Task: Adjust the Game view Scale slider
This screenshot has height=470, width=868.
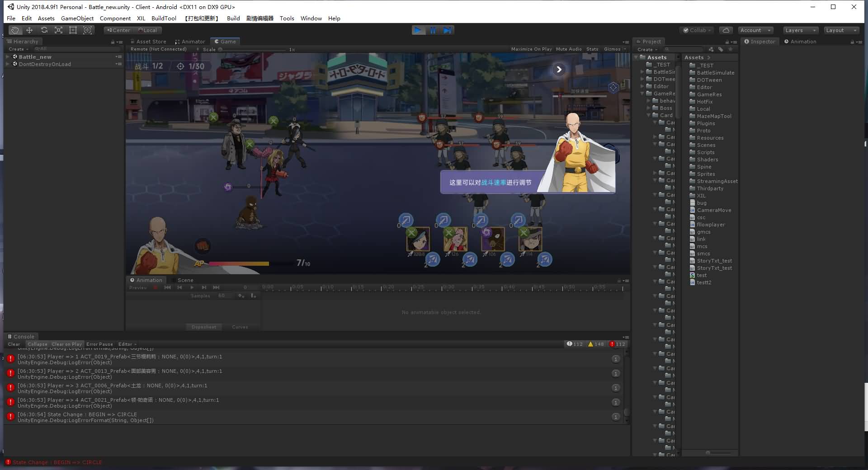Action: pos(221,50)
